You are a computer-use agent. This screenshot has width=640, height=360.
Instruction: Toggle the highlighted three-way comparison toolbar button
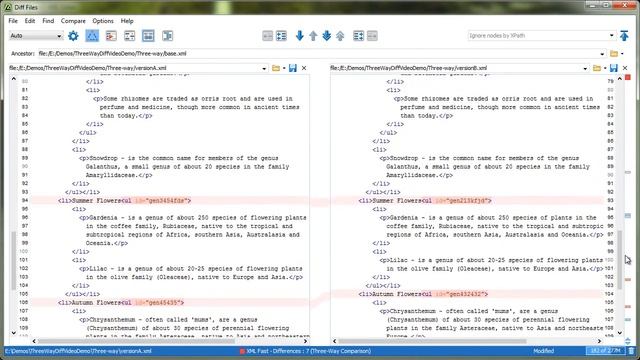tap(92, 36)
